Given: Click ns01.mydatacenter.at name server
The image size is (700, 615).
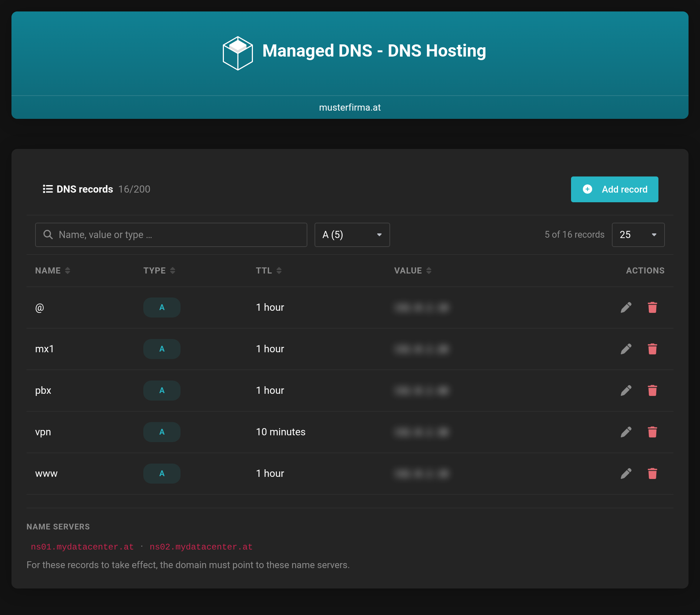Looking at the screenshot, I should pyautogui.click(x=82, y=547).
